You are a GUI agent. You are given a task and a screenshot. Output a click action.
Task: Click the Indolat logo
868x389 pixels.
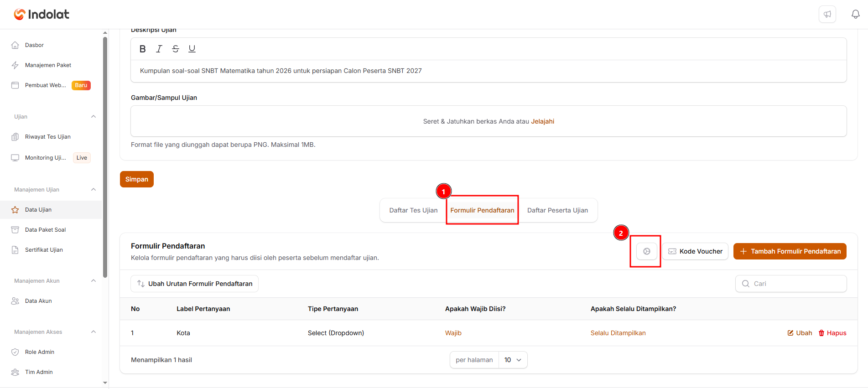pyautogui.click(x=42, y=14)
